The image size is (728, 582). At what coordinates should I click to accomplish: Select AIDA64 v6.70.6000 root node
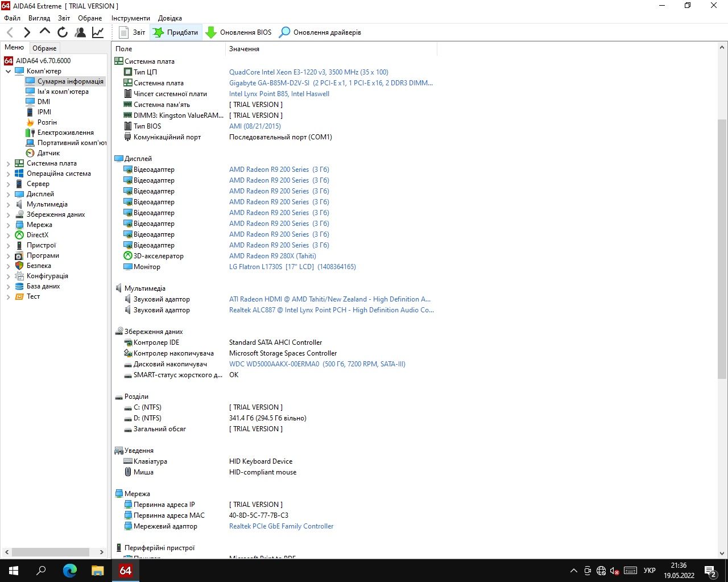(x=43, y=61)
